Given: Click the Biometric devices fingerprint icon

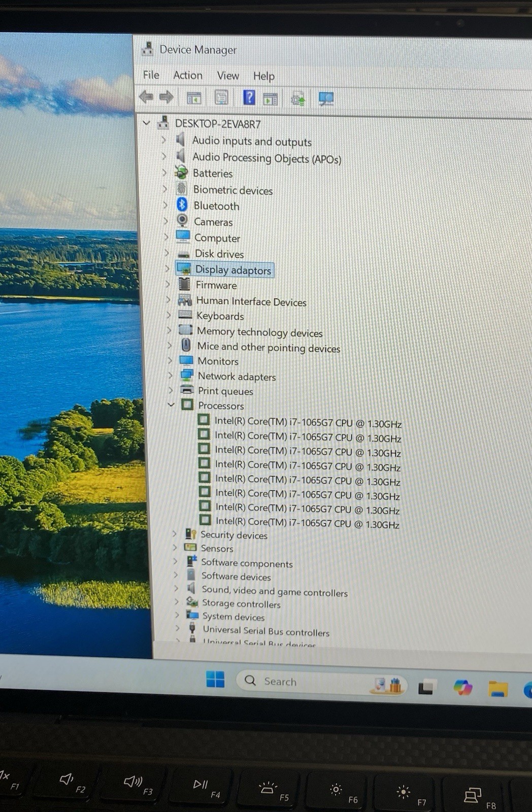Looking at the screenshot, I should (182, 189).
